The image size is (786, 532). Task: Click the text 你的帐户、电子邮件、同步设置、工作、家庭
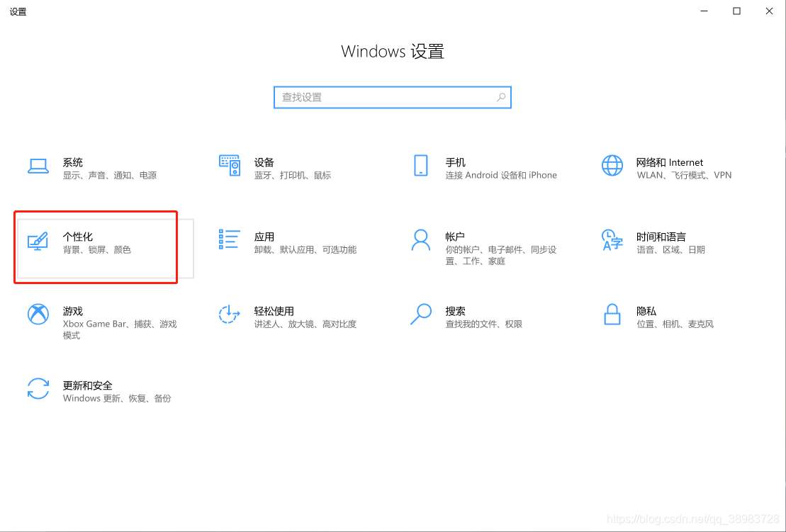tap(501, 256)
